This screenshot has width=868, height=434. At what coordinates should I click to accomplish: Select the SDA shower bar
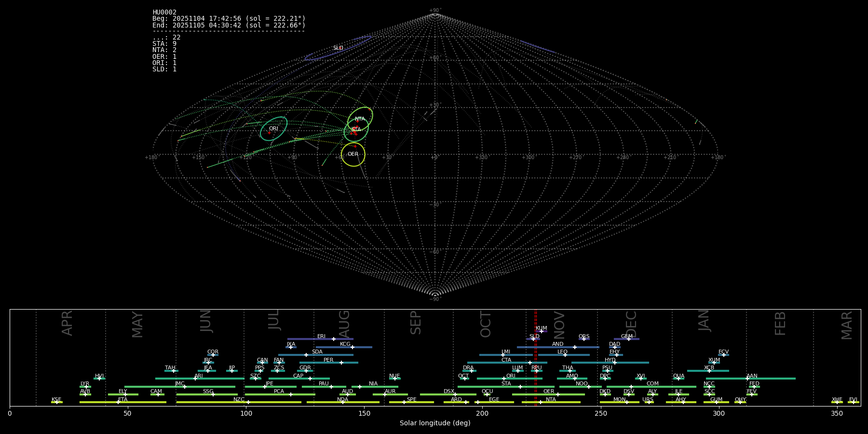(x=328, y=355)
